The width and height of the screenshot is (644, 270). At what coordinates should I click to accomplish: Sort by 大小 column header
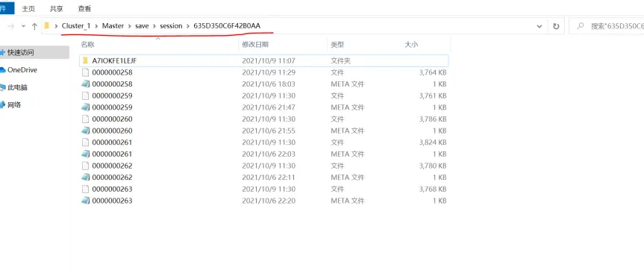[x=411, y=44]
